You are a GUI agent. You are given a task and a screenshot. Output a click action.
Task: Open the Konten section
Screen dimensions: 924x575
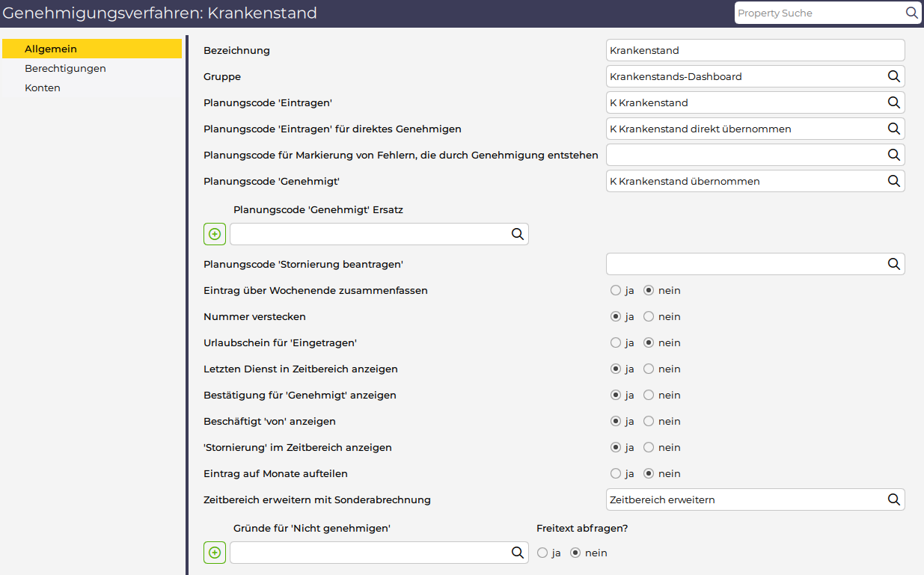point(43,87)
